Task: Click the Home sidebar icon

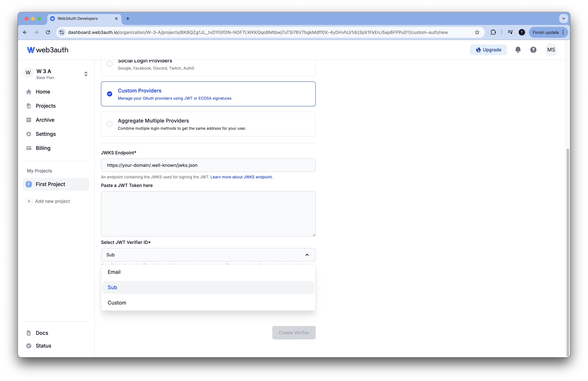Action: point(29,92)
